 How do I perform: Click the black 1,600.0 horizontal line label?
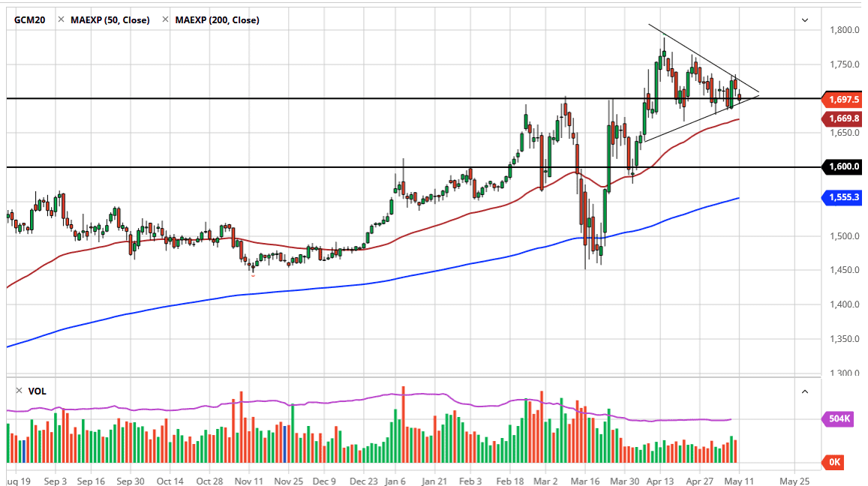pos(843,166)
